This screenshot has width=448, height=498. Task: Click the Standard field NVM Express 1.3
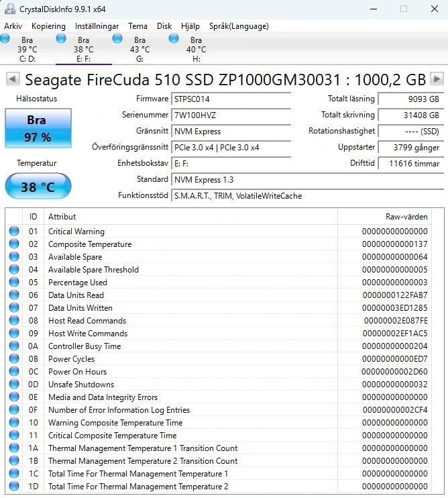[307, 180]
